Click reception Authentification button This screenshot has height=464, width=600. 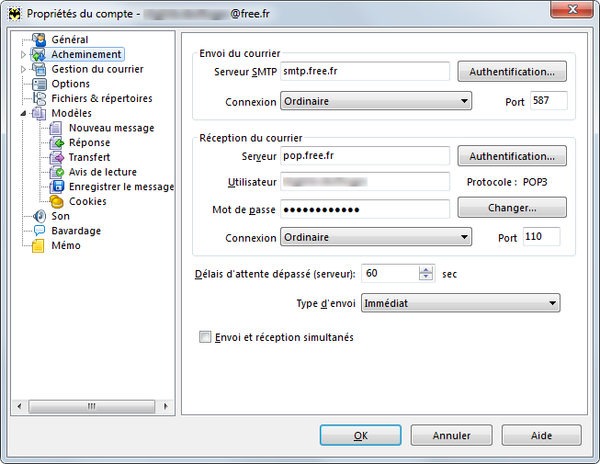click(512, 156)
